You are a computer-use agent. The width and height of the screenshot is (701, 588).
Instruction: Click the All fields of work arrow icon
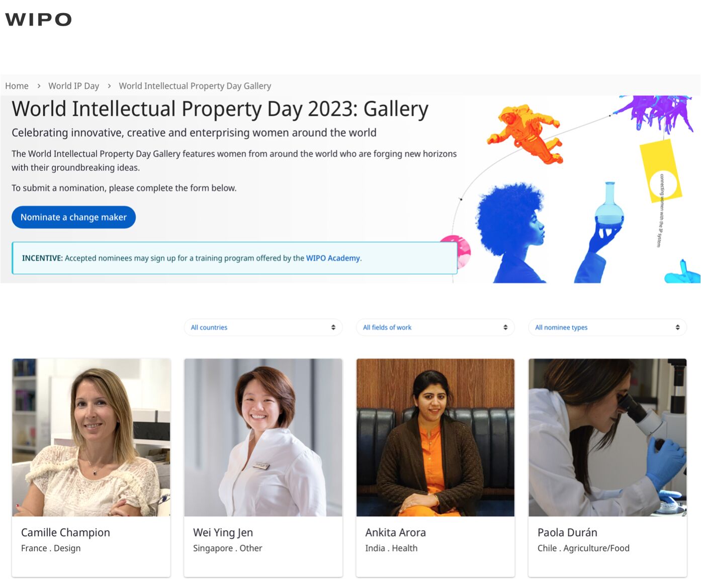click(505, 327)
